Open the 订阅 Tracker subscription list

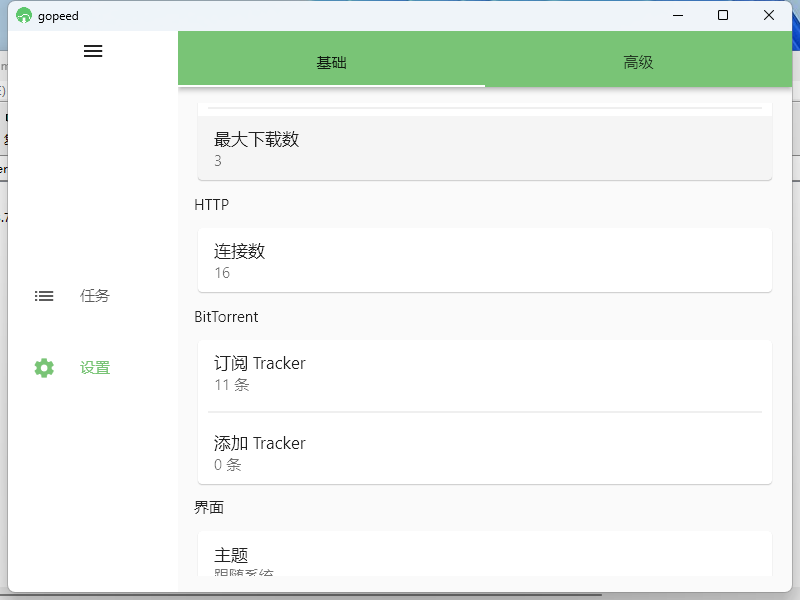(484, 372)
